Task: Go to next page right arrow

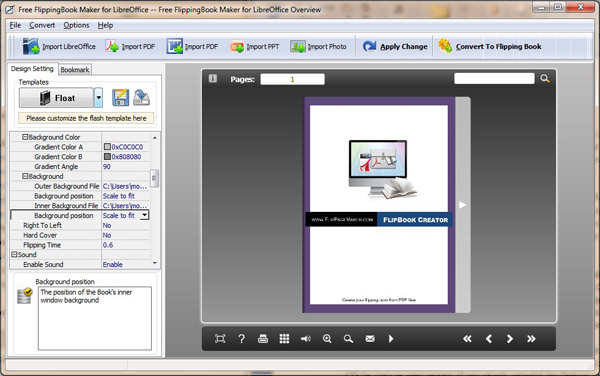Action: coord(510,339)
